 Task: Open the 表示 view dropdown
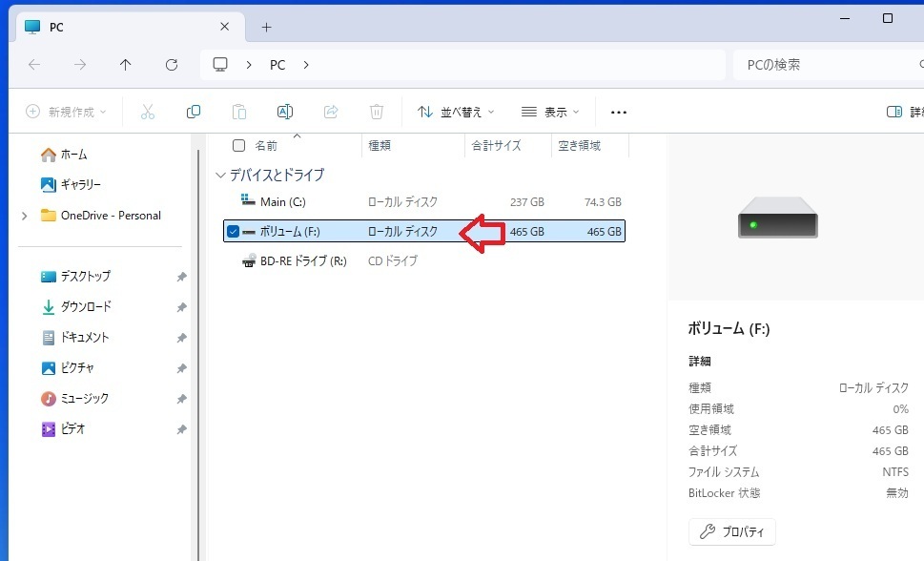point(550,112)
